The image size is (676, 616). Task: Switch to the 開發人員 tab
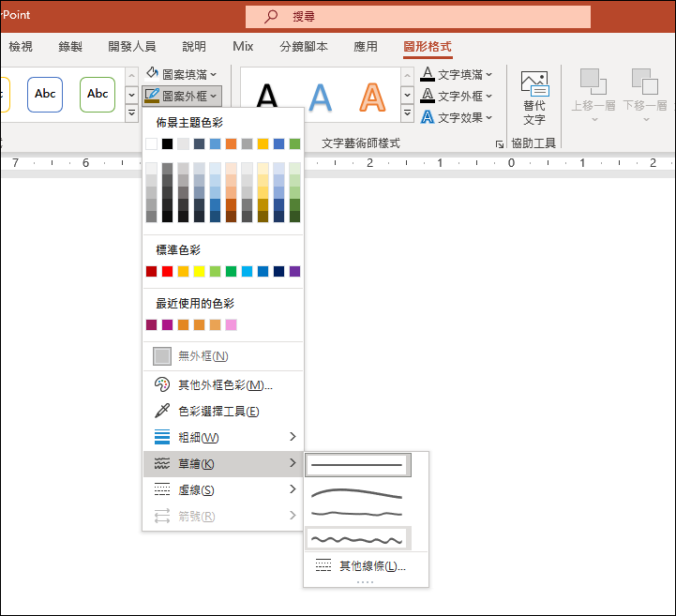(x=132, y=46)
